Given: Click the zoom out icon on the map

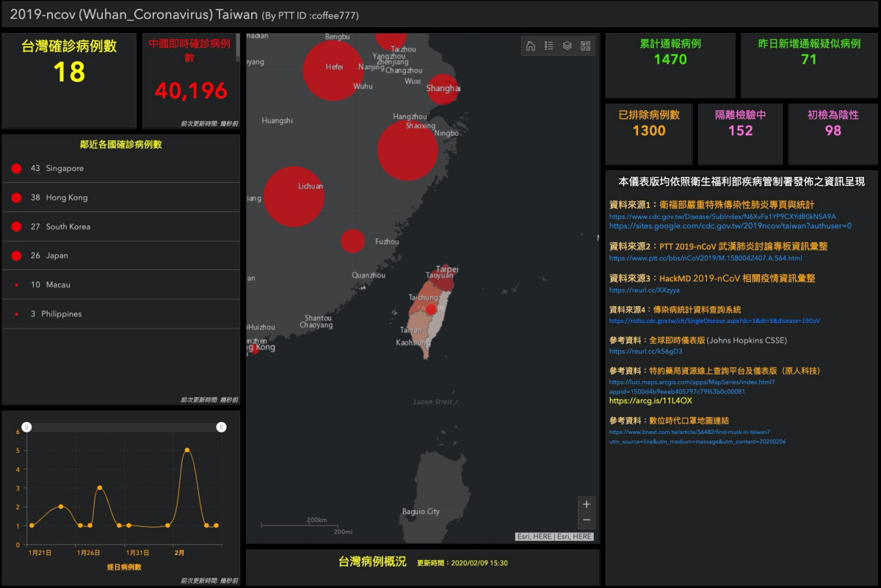Looking at the screenshot, I should click(587, 520).
